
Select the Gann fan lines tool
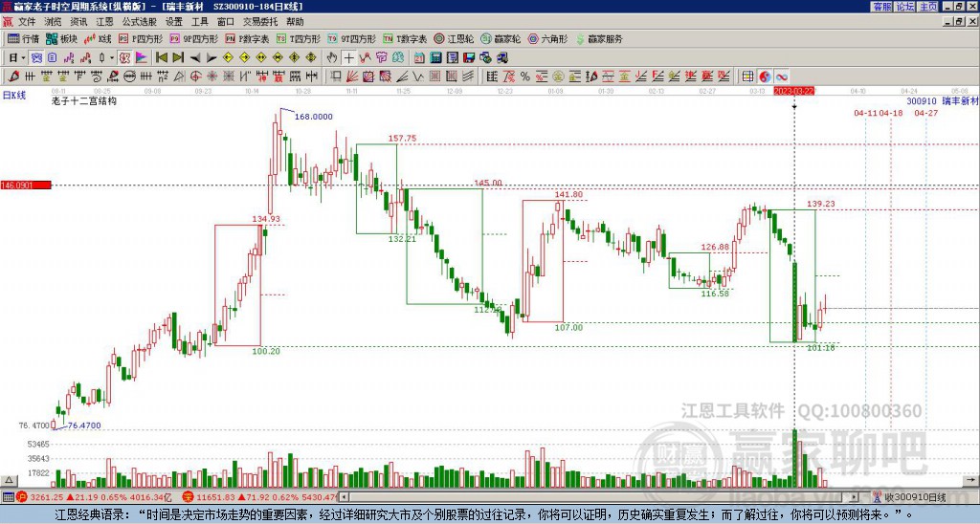click(x=352, y=76)
